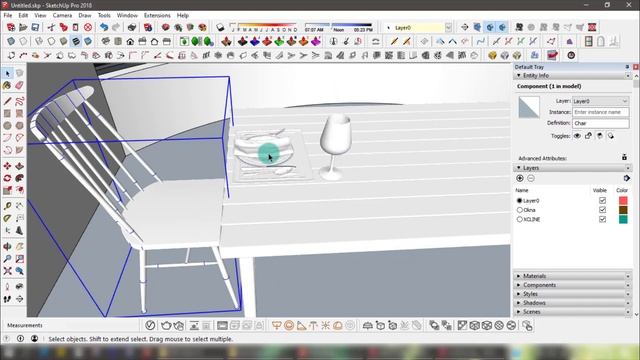Viewport: 640px width, 360px height.
Task: Select the Line pencil tool
Action: (x=7, y=101)
